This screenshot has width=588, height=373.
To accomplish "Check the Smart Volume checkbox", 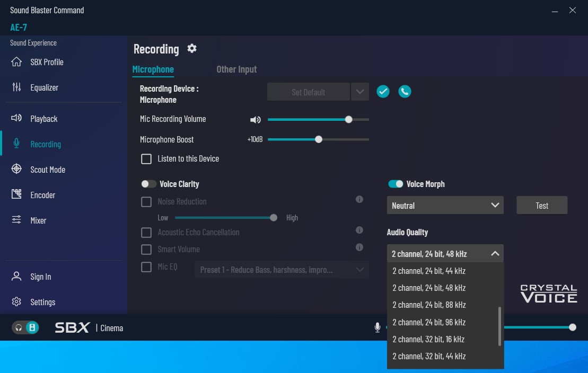I will click(146, 250).
